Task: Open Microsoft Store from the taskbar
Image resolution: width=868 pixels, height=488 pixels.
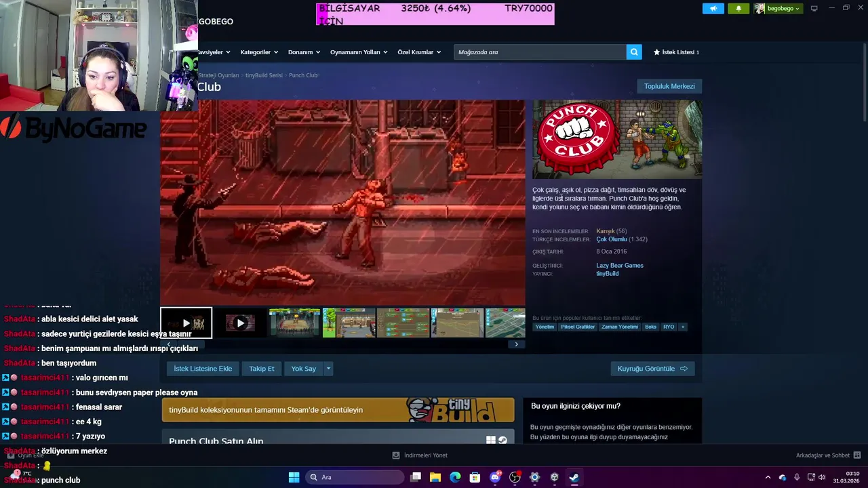Action: pyautogui.click(x=475, y=477)
